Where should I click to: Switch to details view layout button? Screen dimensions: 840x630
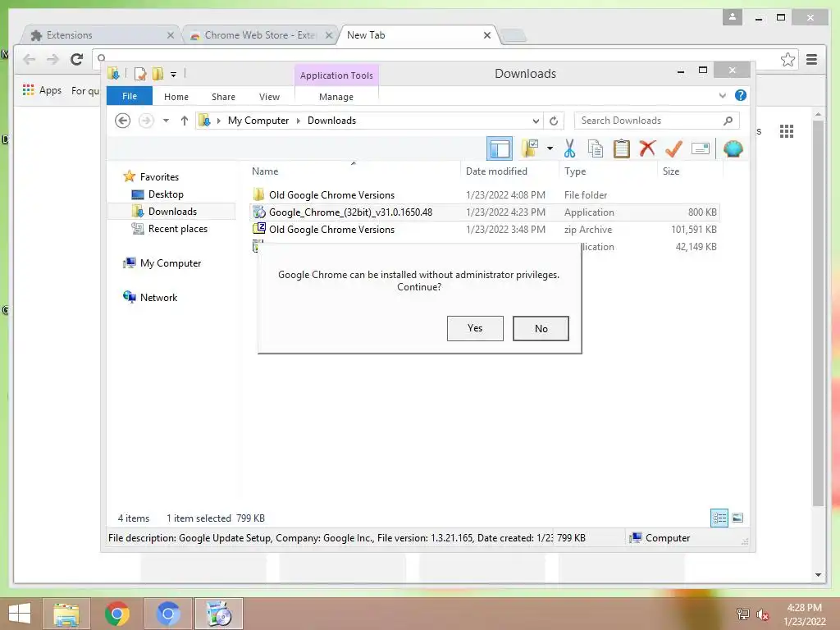pos(719,518)
